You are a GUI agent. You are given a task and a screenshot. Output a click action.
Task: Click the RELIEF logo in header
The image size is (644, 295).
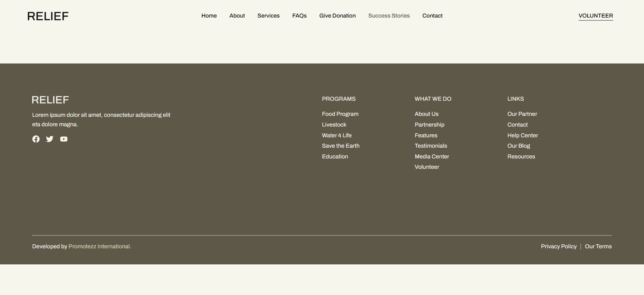point(48,16)
